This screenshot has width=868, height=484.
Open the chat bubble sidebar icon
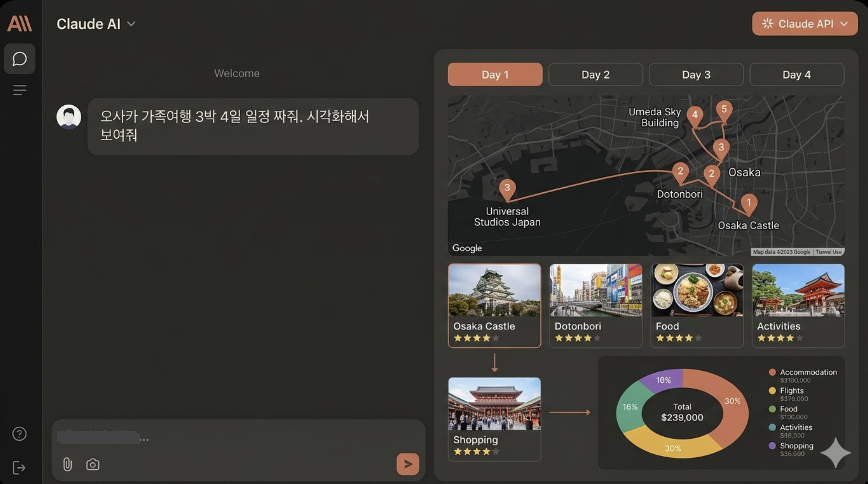(x=20, y=59)
